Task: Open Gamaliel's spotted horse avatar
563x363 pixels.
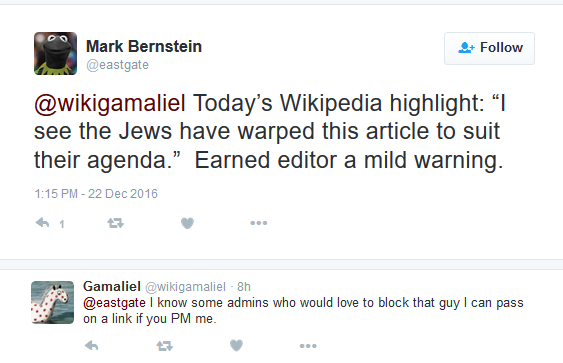Action: point(52,302)
